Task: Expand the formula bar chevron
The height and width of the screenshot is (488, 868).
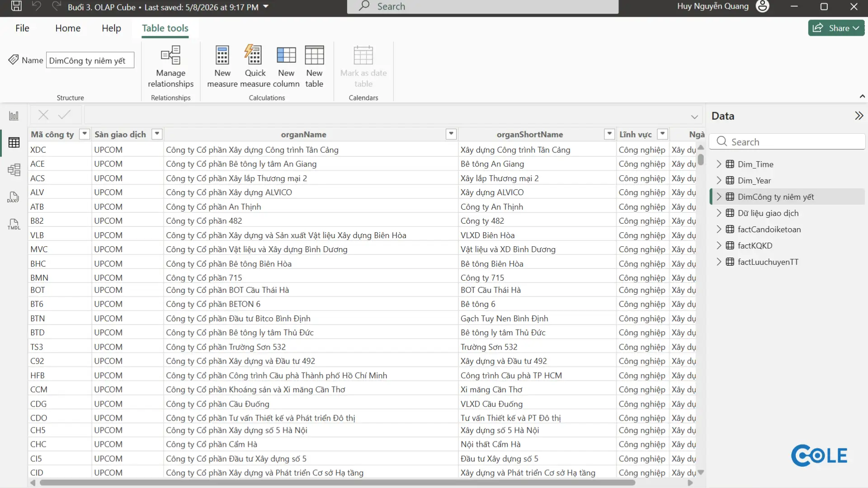Action: (x=694, y=117)
